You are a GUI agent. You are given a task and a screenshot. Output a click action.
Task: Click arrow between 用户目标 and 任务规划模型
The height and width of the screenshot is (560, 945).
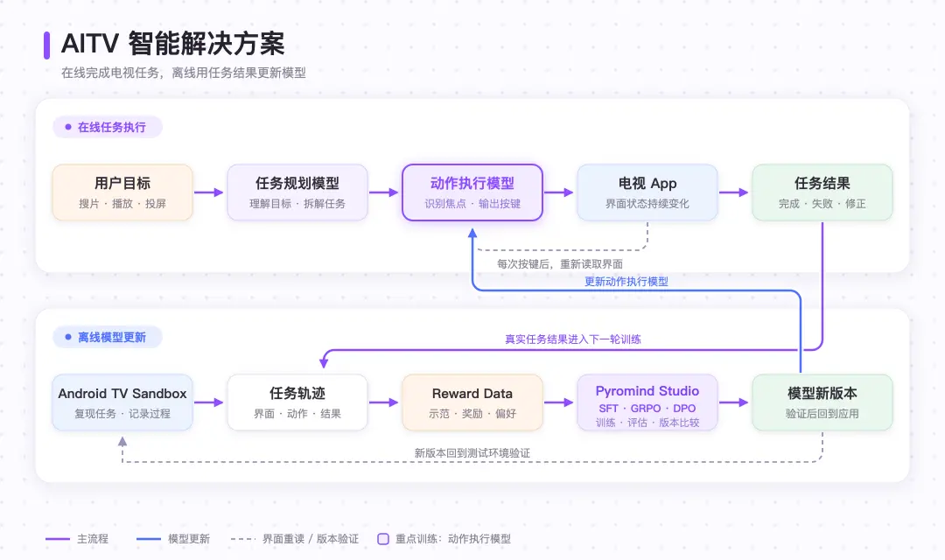209,192
